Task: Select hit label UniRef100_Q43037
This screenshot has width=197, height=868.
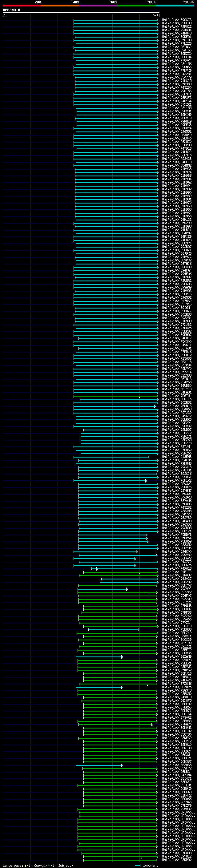Action: (177, 579)
